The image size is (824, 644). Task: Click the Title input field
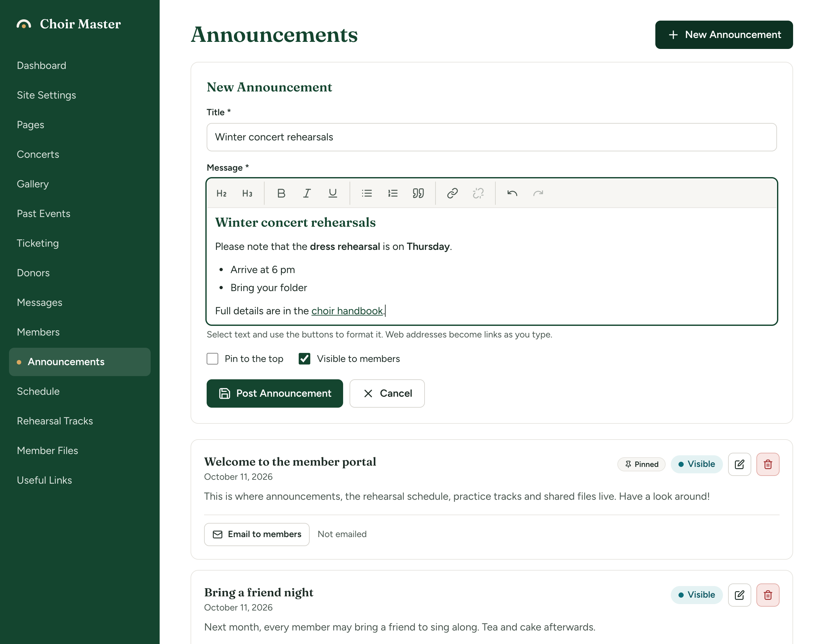[x=491, y=137]
